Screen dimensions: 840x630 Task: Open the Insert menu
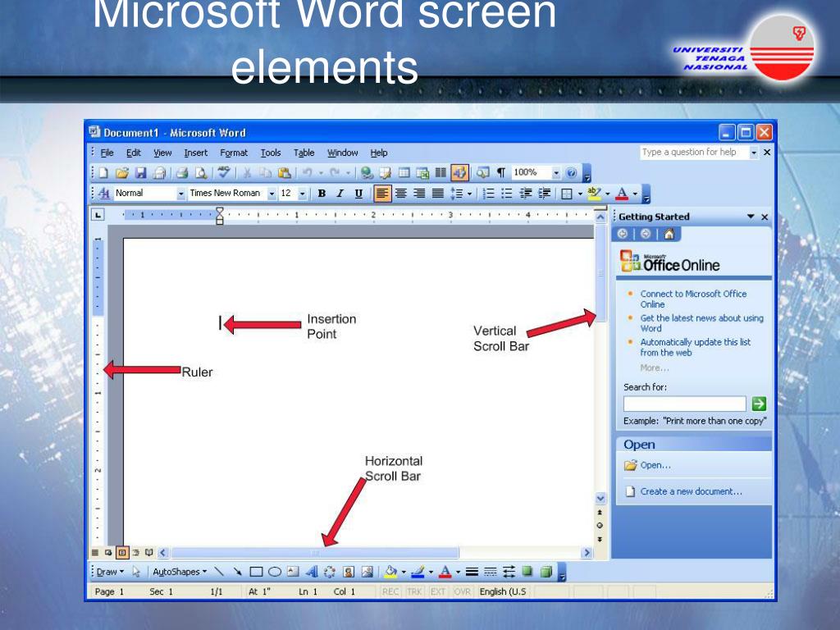click(195, 153)
